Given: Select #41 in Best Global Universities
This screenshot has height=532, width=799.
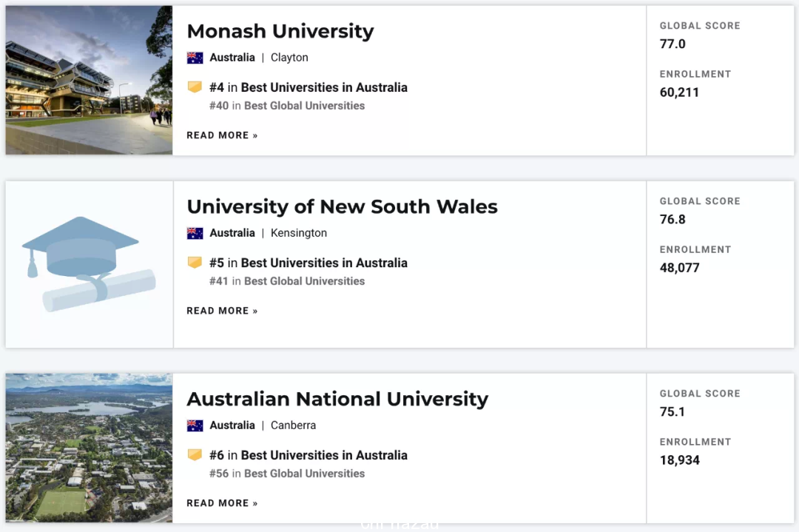Looking at the screenshot, I should pos(287,281).
